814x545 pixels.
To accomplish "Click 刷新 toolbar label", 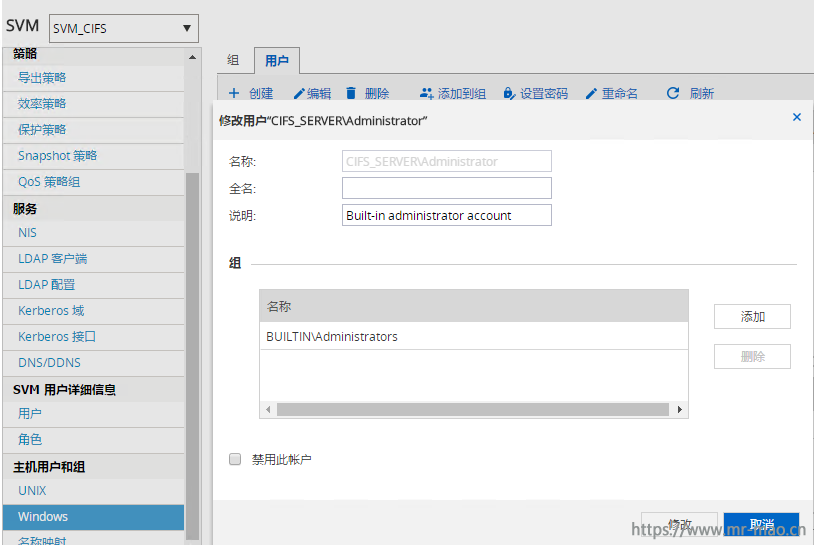I will 702,93.
